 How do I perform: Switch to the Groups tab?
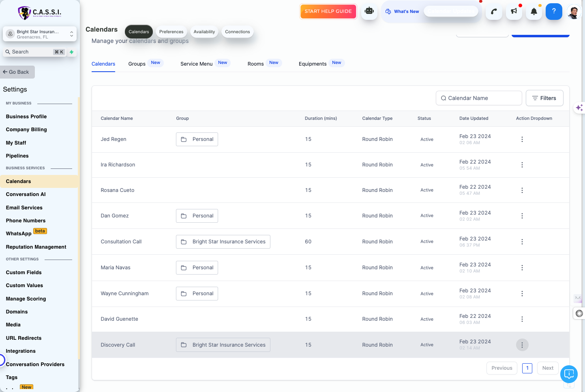137,64
